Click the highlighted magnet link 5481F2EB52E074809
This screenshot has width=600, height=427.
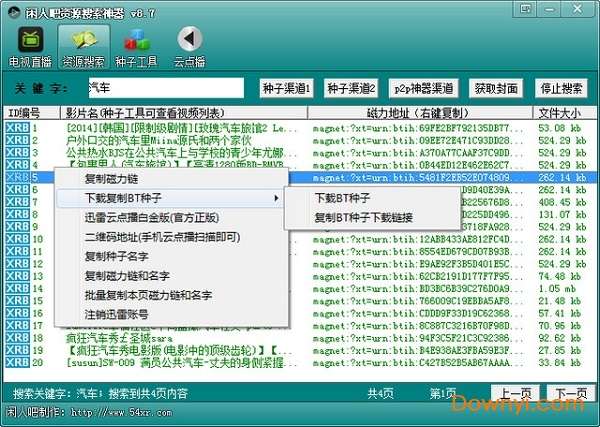coord(418,178)
